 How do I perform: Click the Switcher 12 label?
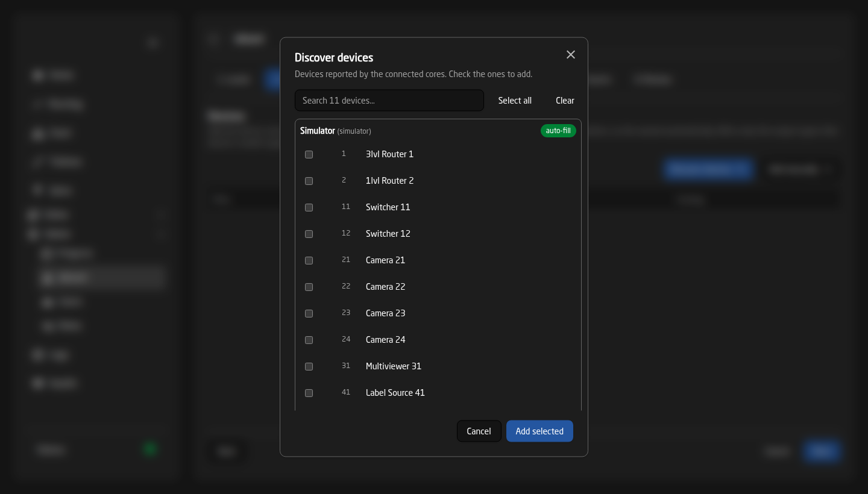click(388, 234)
